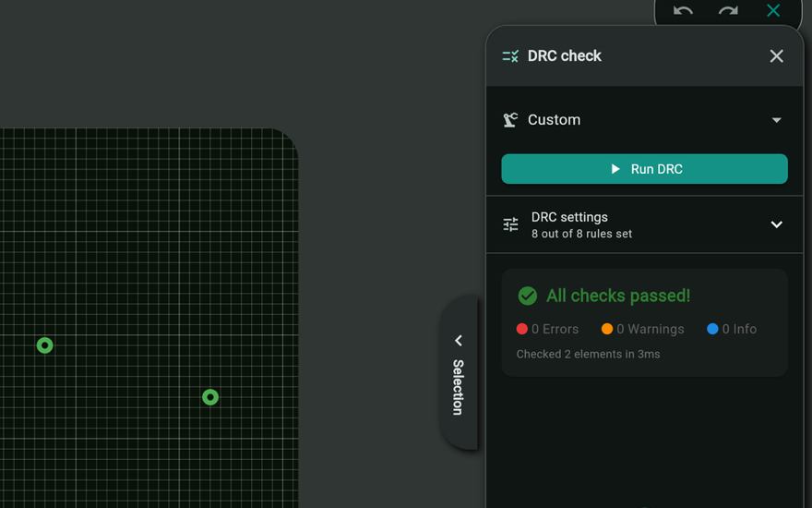Click the Selection tab chevron arrow

coord(459,341)
